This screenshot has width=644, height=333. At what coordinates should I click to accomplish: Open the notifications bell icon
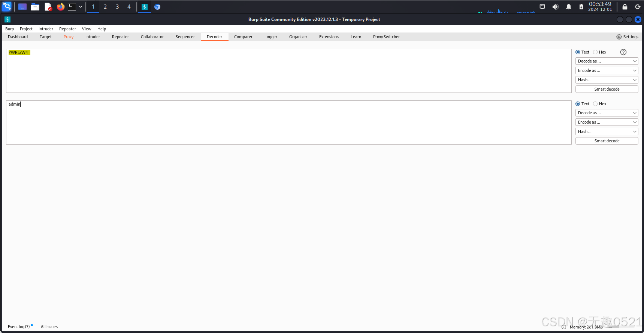pyautogui.click(x=569, y=7)
